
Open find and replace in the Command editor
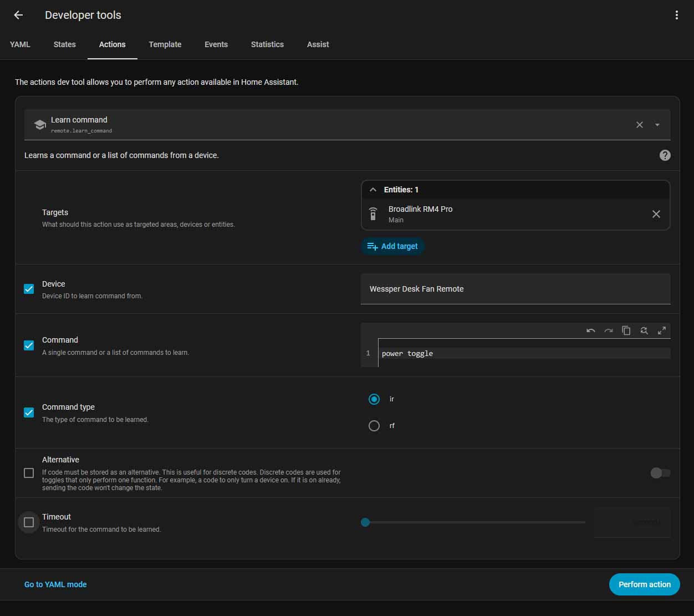point(644,330)
